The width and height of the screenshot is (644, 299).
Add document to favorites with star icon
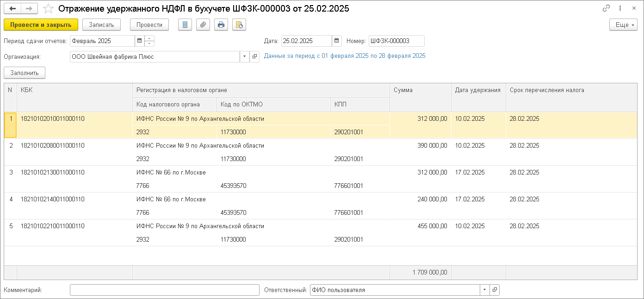tap(48, 9)
